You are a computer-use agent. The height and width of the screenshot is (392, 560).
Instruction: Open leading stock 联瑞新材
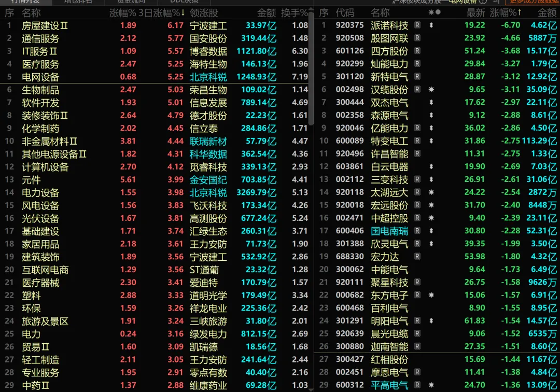tap(208, 141)
